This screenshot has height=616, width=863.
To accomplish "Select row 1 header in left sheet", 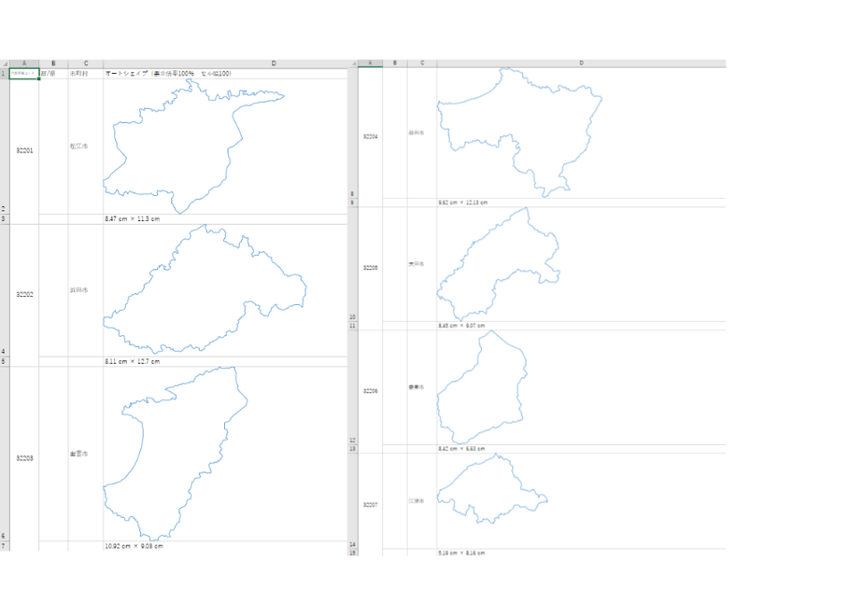I will [x=5, y=73].
